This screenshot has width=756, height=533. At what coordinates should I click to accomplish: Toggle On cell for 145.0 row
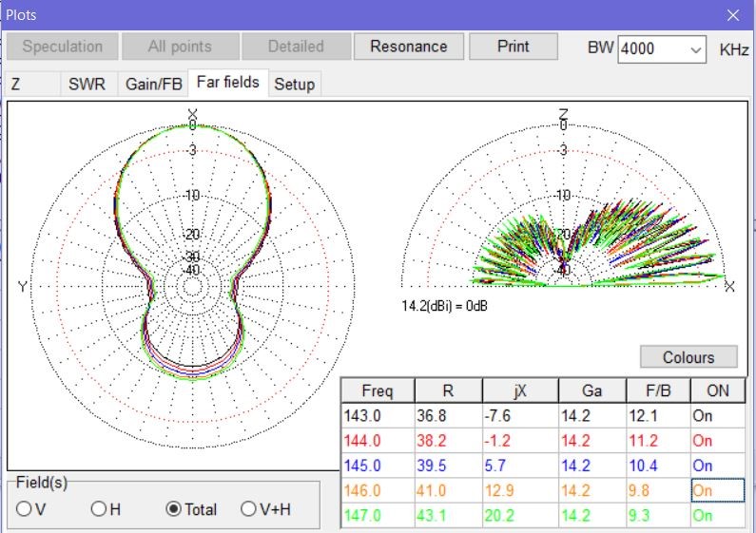tap(718, 466)
